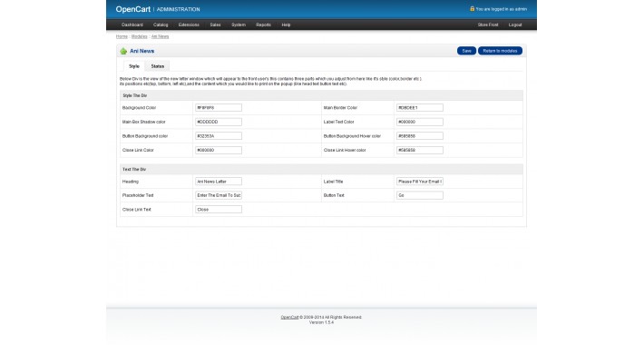This screenshot has height=345, width=644.
Task: Click the ADMINISTRATION header text
Action: [179, 9]
